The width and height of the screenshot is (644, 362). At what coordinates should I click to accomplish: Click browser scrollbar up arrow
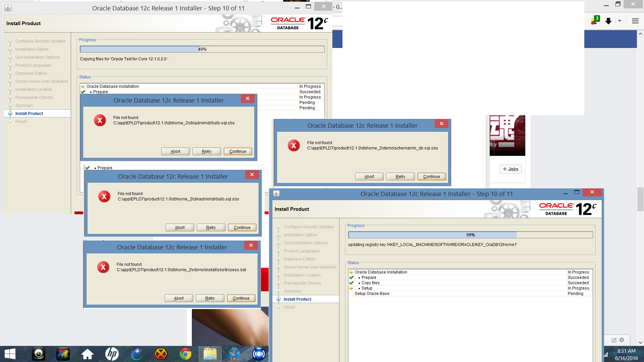(640, 34)
